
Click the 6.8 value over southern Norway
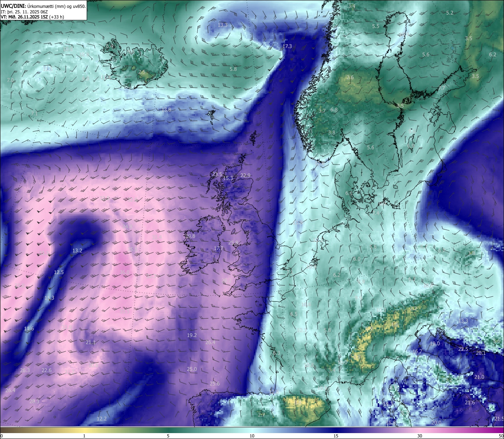tap(334, 110)
